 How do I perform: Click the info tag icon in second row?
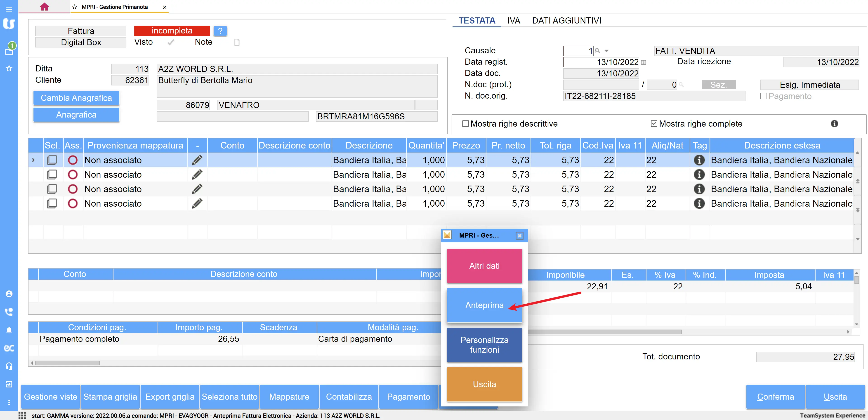(699, 175)
